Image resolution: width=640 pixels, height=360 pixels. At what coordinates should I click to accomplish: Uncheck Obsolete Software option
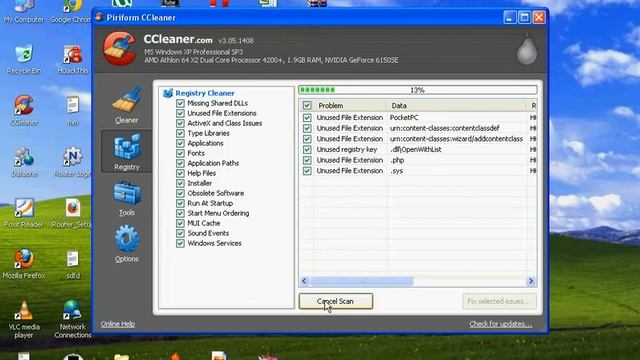tap(180, 193)
